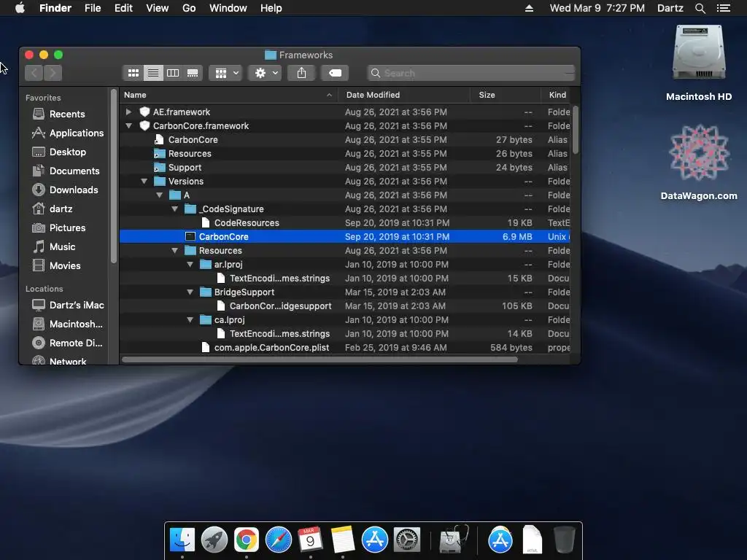This screenshot has width=747, height=560.
Task: Open Desktop in the sidebar
Action: pyautogui.click(x=59, y=152)
